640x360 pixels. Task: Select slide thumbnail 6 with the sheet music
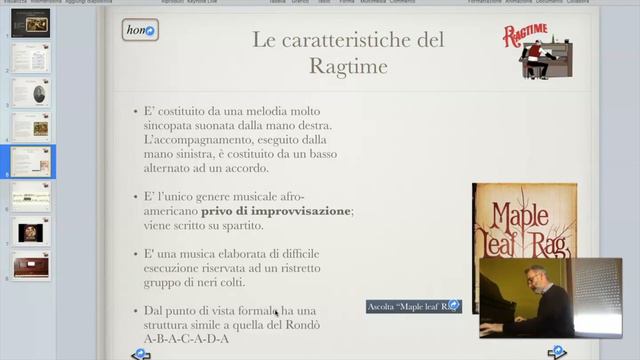[x=31, y=197]
